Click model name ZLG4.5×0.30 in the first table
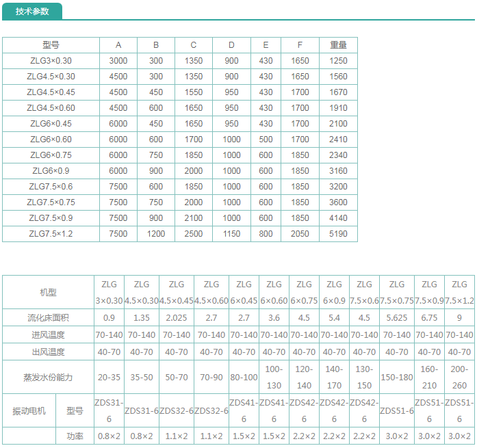This screenshot has height=448, width=477. pos(51,77)
